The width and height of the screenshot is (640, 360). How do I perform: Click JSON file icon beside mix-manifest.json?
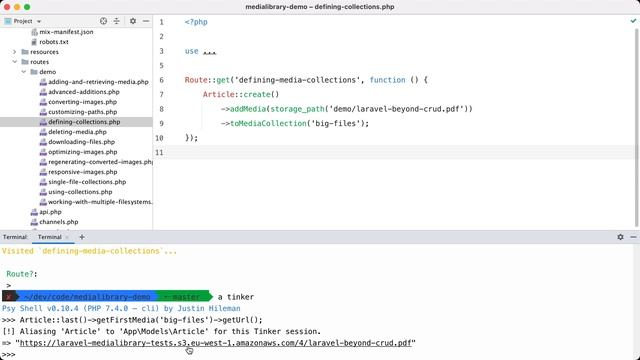click(x=34, y=32)
